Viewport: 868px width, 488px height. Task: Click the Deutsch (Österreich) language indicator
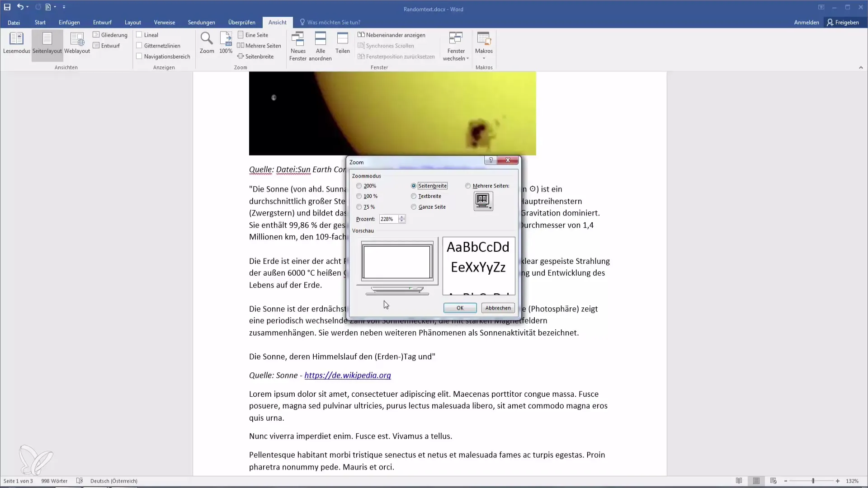(x=114, y=481)
